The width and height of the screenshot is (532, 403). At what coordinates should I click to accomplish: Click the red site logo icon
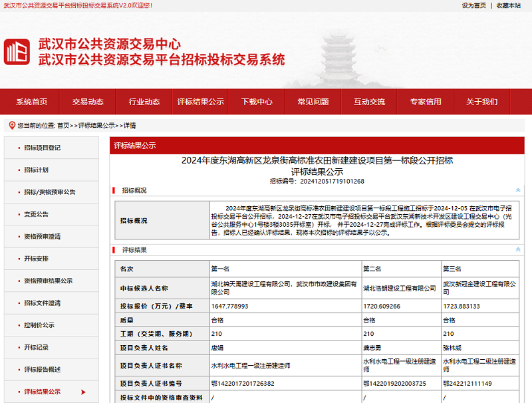click(17, 52)
